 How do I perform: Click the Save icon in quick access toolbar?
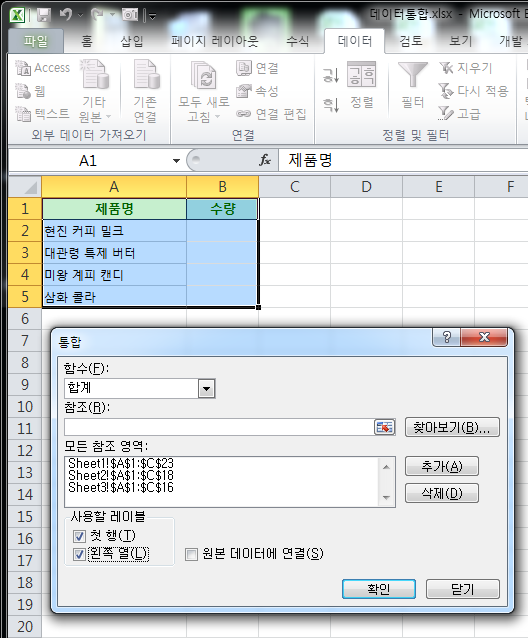click(43, 15)
